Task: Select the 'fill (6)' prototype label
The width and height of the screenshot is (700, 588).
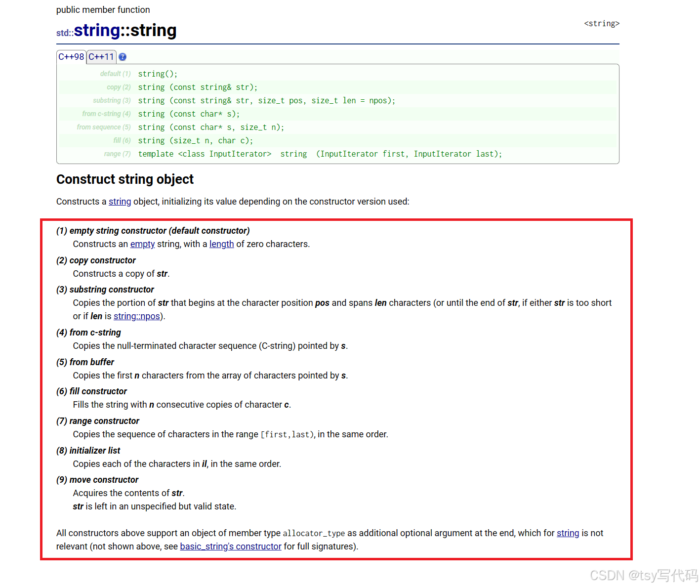Action: click(x=122, y=140)
